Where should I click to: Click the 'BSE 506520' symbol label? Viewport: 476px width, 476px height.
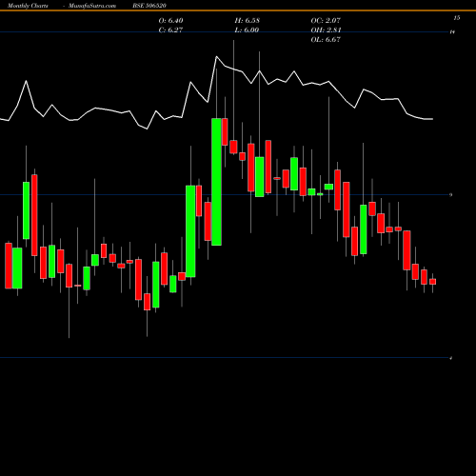pos(149,6)
